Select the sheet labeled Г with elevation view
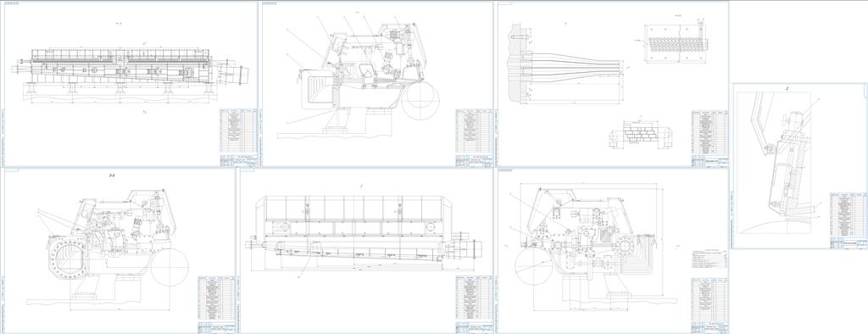 (x=364, y=250)
